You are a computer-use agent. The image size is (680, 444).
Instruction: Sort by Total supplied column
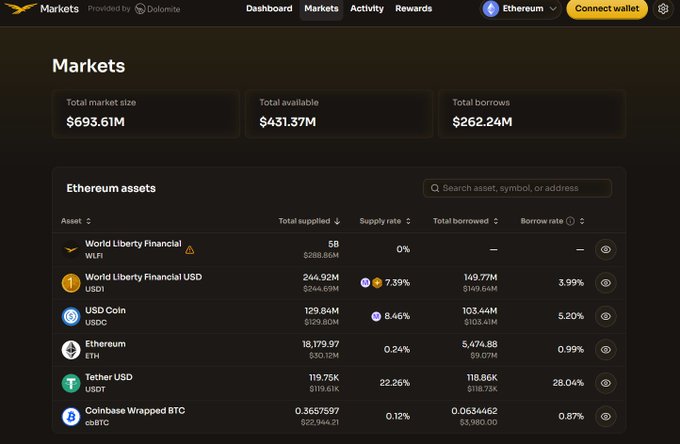pos(309,221)
